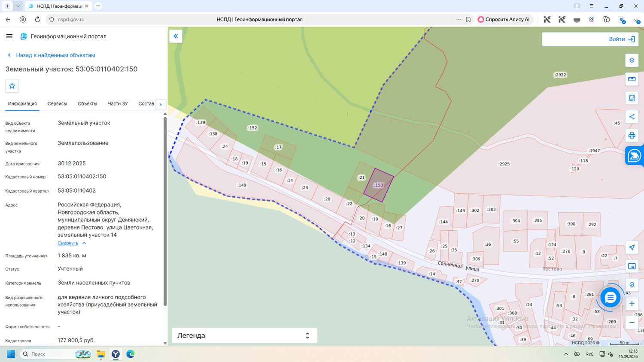
Task: Zoom out with the minus button
Action: click(632, 323)
